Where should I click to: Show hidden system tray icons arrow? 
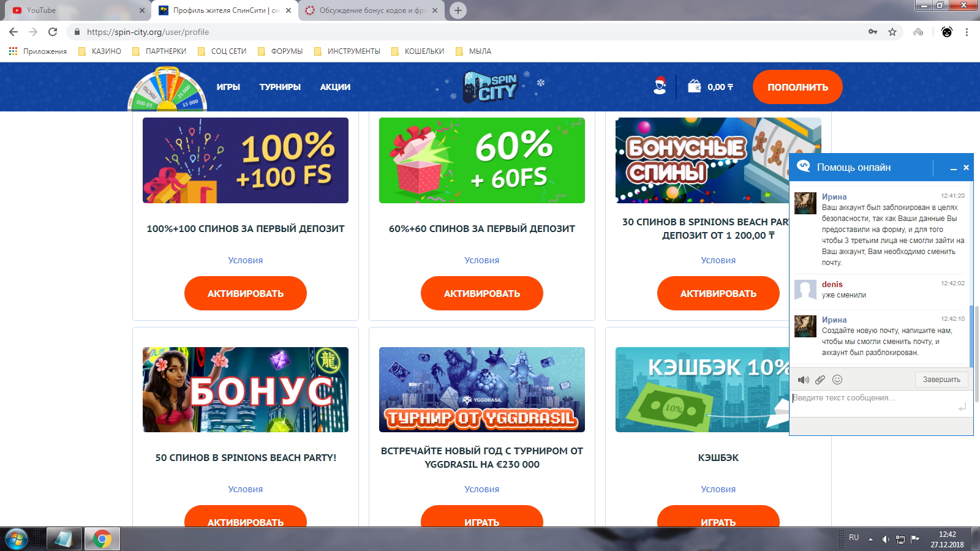coord(870,539)
